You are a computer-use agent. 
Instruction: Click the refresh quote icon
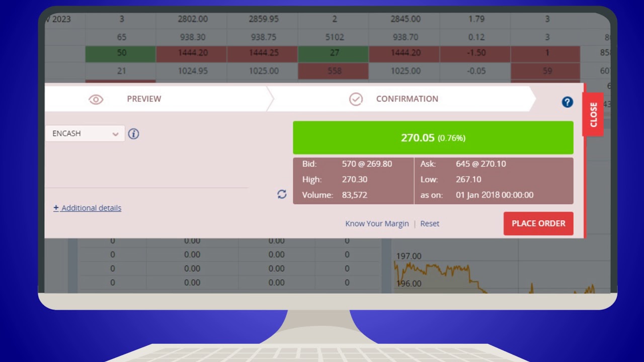tap(282, 194)
